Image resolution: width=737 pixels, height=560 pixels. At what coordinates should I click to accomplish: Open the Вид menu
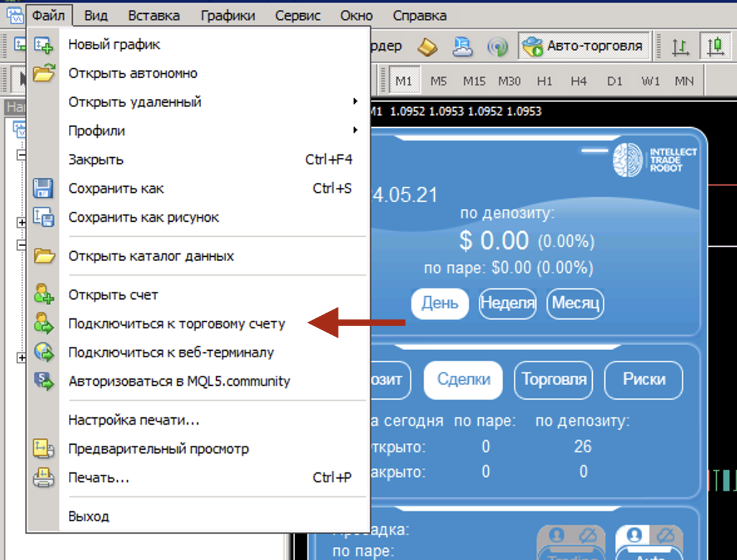pos(96,16)
